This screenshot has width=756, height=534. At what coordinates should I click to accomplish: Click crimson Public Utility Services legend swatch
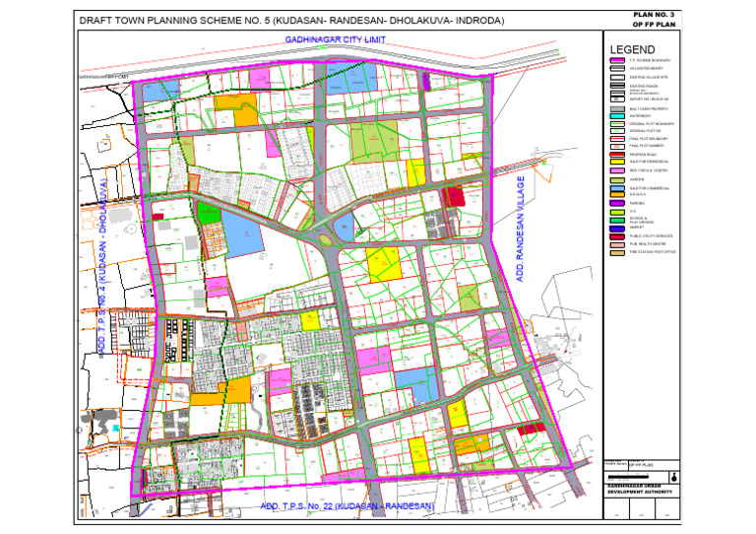click(x=617, y=236)
